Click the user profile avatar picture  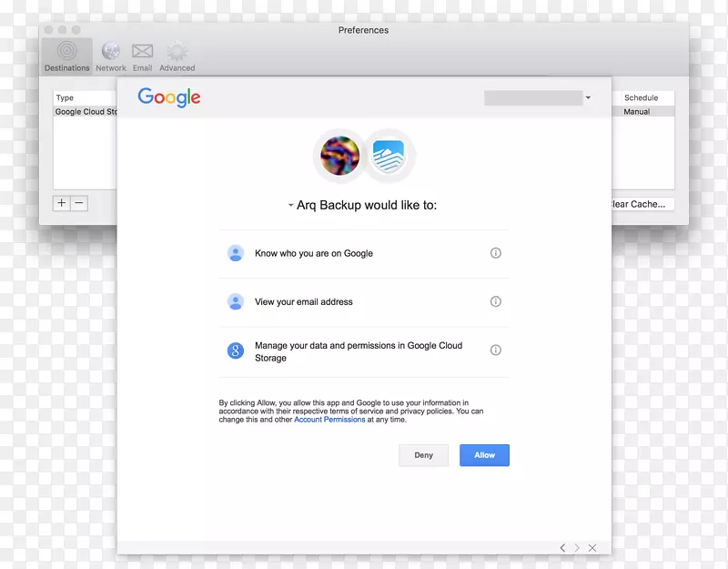pos(339,156)
